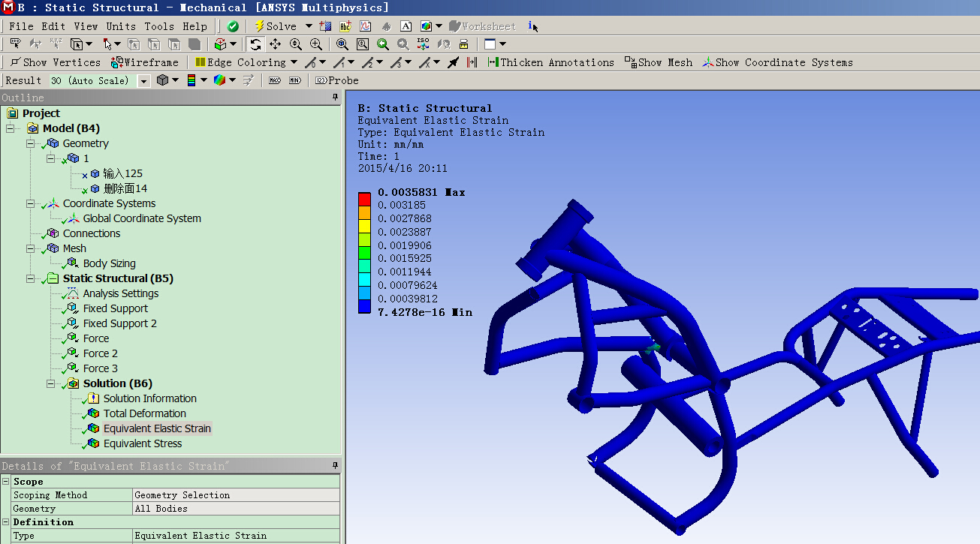Open the File menu
This screenshot has height=544, width=980.
21,26
